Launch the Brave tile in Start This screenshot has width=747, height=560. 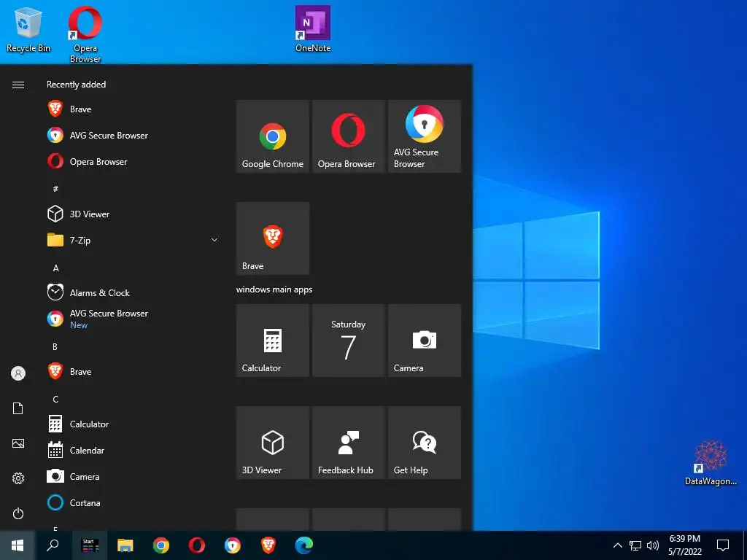(273, 238)
